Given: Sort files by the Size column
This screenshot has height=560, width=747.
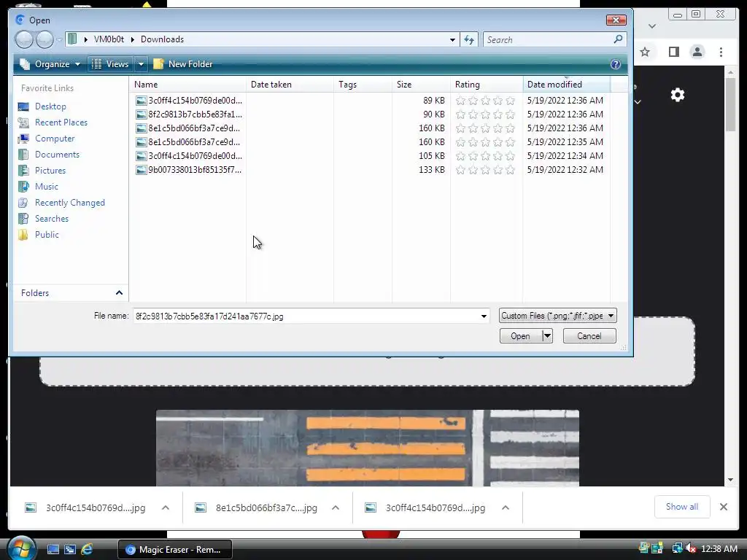Looking at the screenshot, I should pyautogui.click(x=421, y=85).
